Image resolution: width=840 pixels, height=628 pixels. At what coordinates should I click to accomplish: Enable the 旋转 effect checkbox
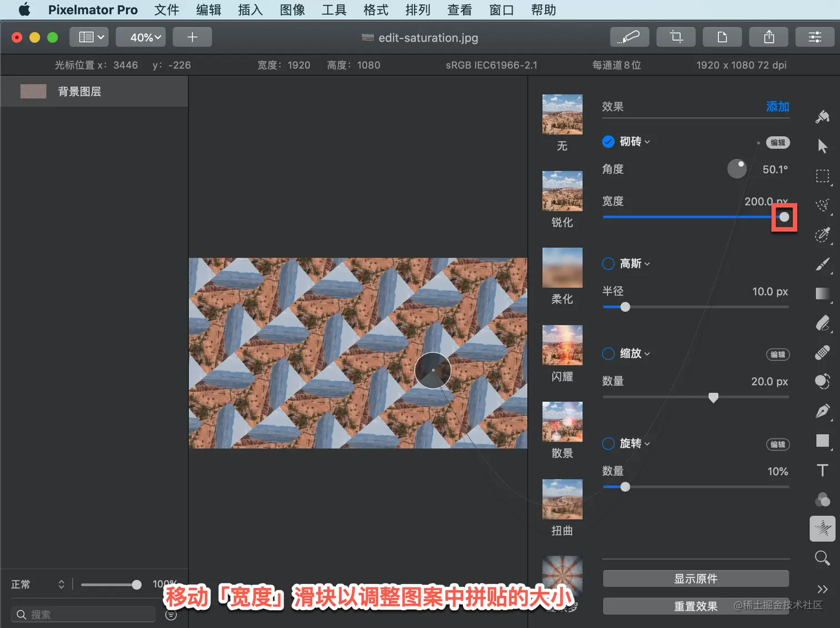click(x=608, y=443)
